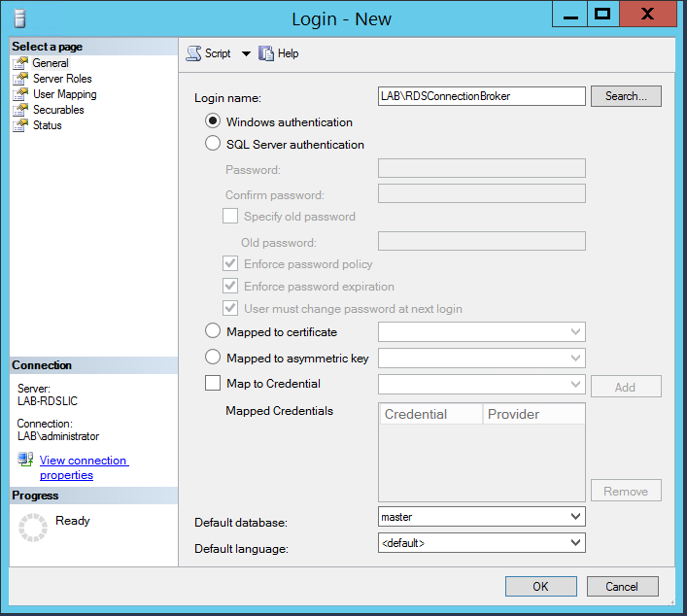Click the Server Roles page icon
Screen dimensions: 687x616
point(19,79)
